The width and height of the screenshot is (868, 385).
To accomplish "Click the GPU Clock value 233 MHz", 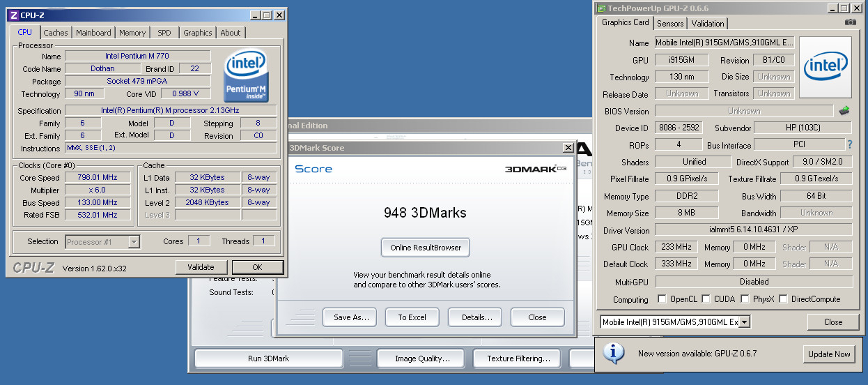I will point(675,247).
